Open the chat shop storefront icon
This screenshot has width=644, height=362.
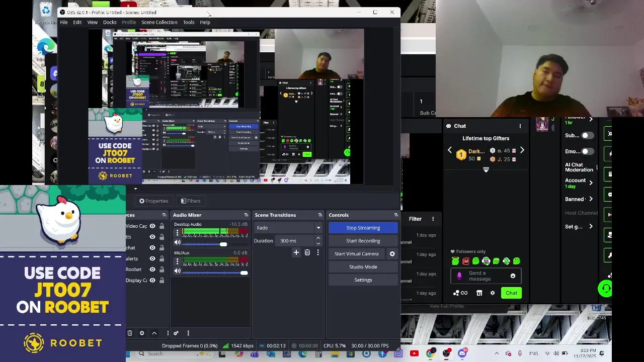[x=479, y=293]
